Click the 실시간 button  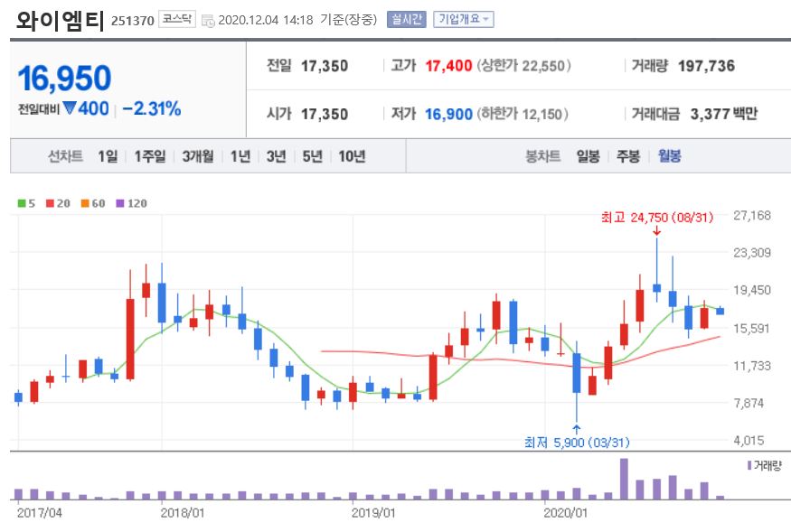(407, 20)
